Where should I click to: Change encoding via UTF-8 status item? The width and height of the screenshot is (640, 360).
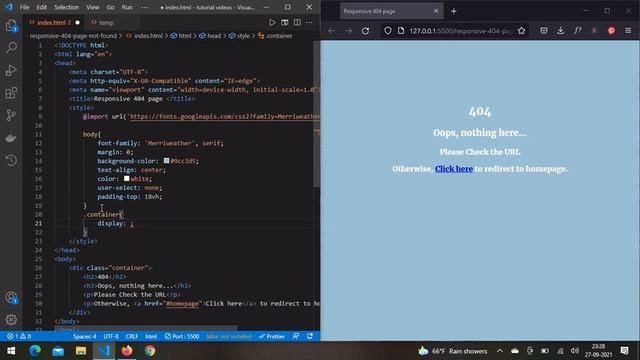tap(111, 336)
